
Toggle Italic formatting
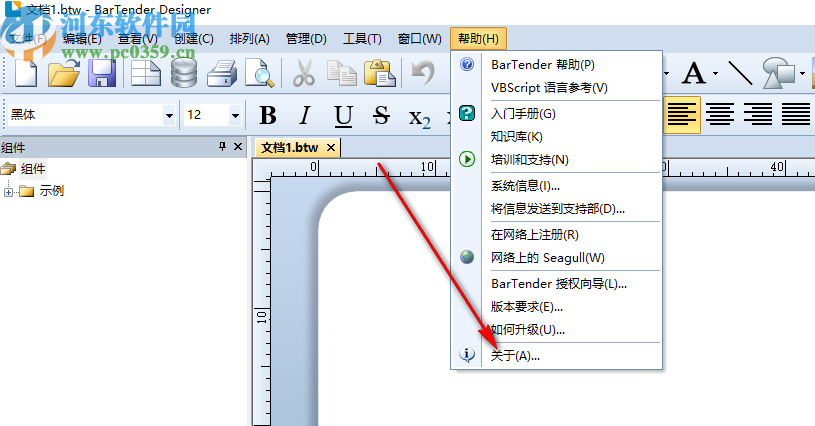pos(305,115)
